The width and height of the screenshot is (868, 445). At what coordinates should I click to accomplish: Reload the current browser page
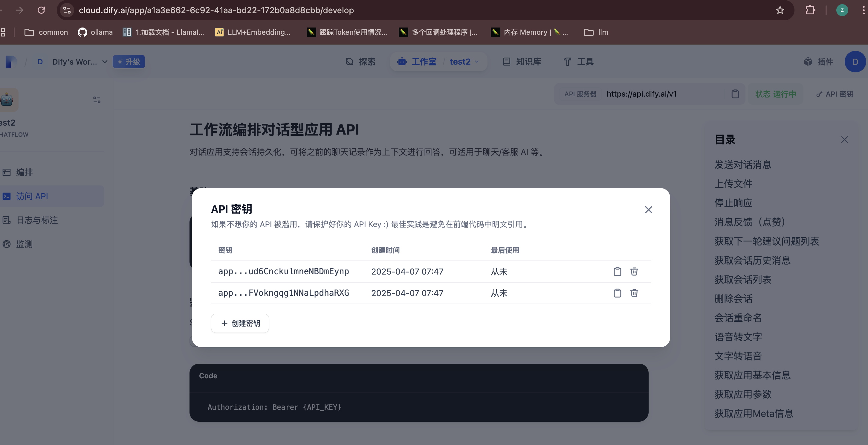point(41,10)
